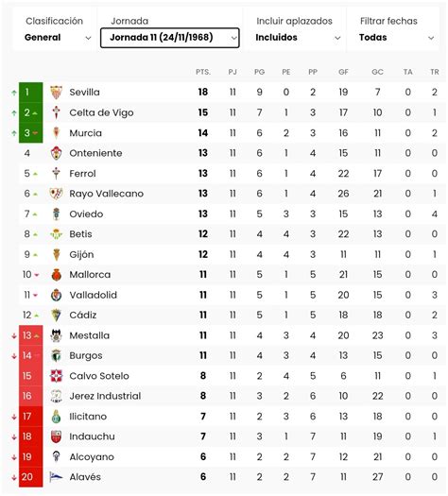Click the PTS. column header
The height and width of the screenshot is (496, 448).
tap(203, 72)
